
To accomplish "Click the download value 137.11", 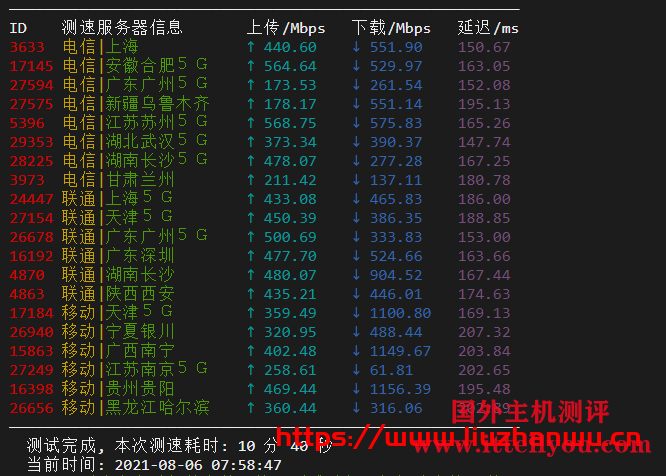I will point(396,180).
